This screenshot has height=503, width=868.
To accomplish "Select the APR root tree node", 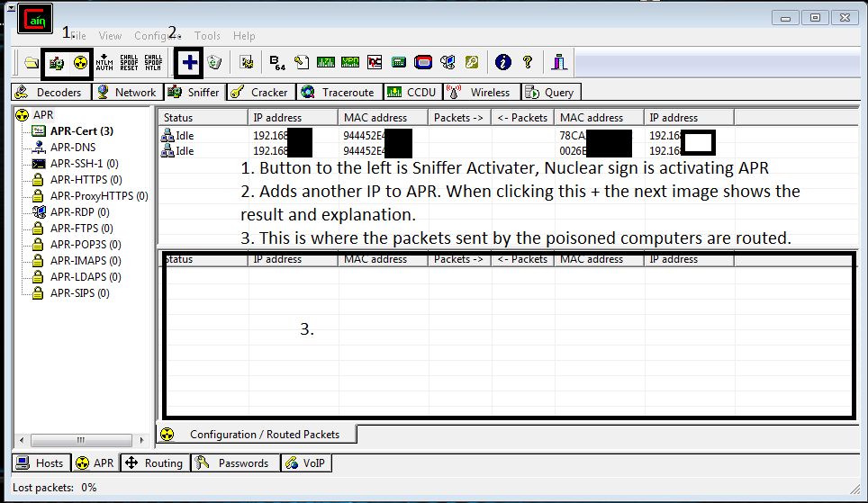I will pyautogui.click(x=43, y=115).
